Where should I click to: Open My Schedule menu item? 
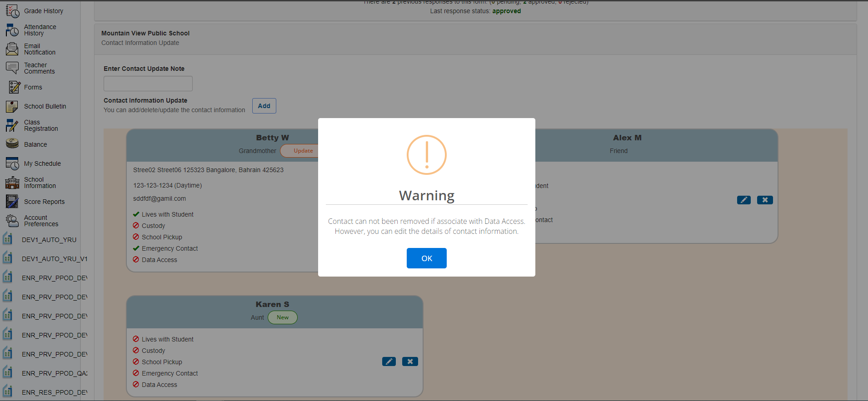pyautogui.click(x=42, y=163)
